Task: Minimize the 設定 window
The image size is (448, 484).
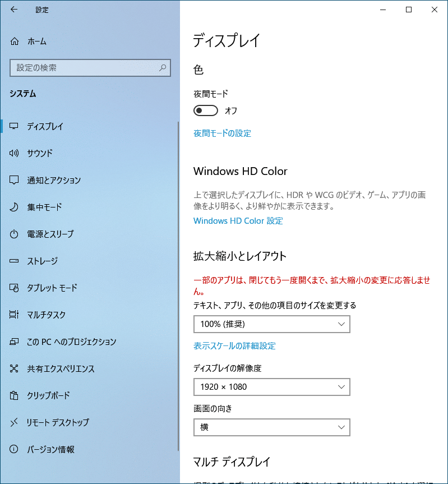Action: click(383, 10)
